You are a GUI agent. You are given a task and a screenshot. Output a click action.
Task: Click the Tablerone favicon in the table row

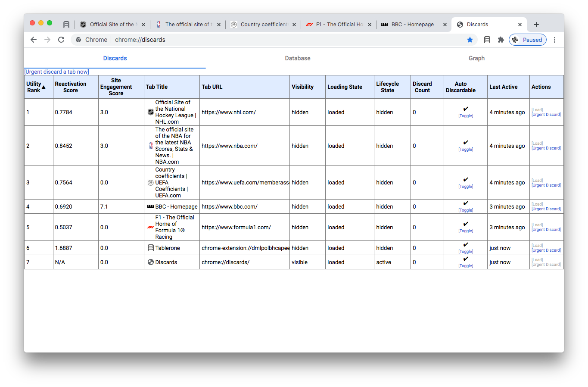(150, 248)
